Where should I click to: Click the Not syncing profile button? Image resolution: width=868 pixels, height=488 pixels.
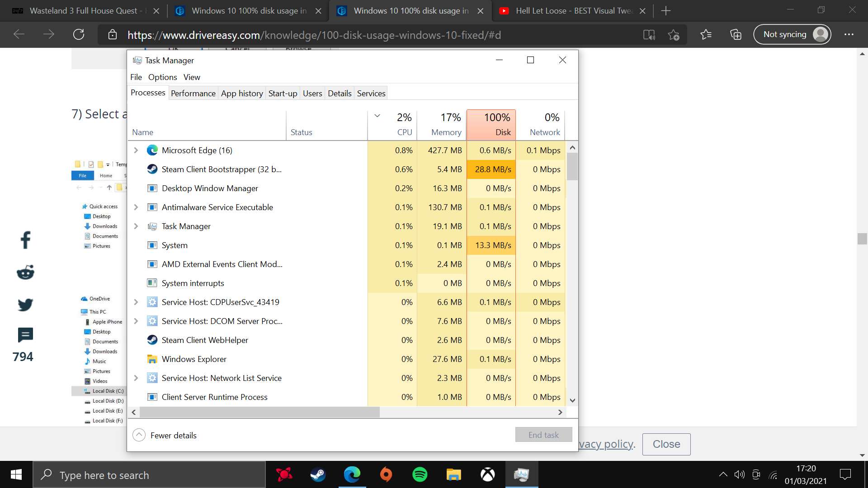click(792, 34)
